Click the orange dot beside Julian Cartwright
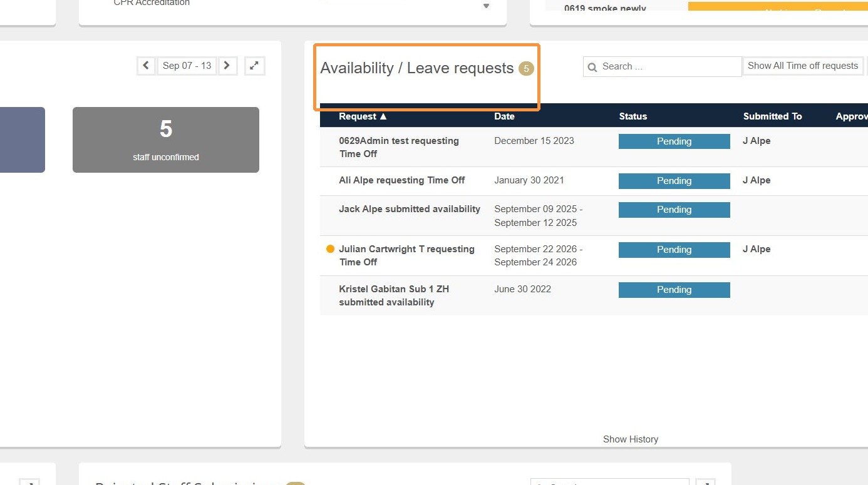868x485 pixels. click(x=331, y=249)
